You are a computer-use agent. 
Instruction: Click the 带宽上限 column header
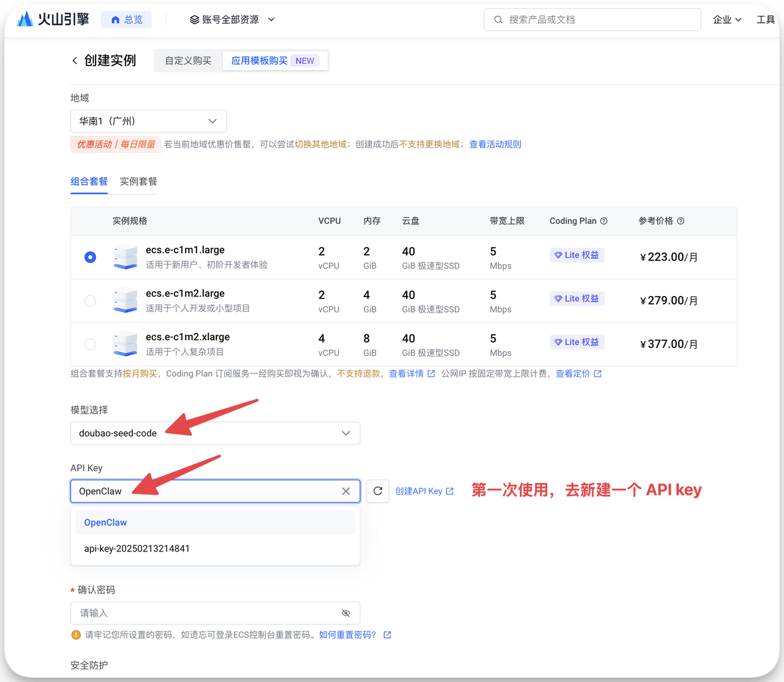click(x=507, y=221)
